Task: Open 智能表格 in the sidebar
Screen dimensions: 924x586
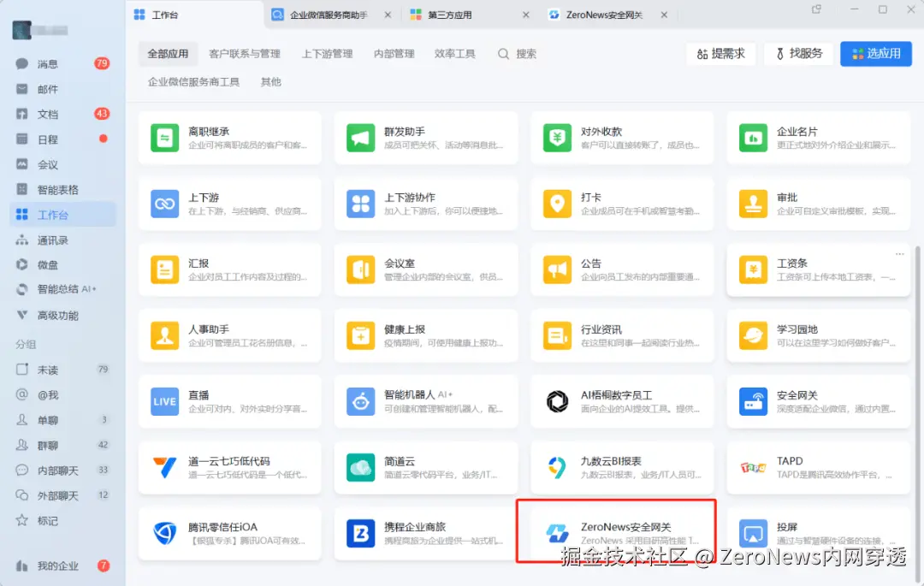Action: (62, 190)
